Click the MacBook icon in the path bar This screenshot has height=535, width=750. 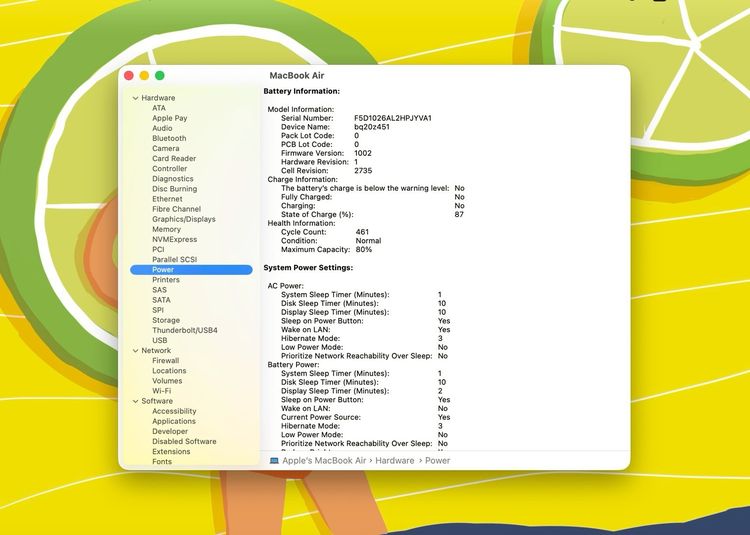pos(274,461)
